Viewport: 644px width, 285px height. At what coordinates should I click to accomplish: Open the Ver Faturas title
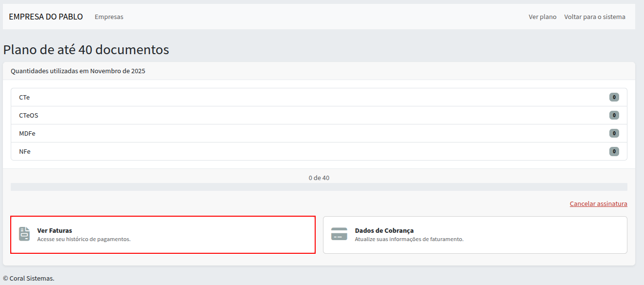coord(55,230)
